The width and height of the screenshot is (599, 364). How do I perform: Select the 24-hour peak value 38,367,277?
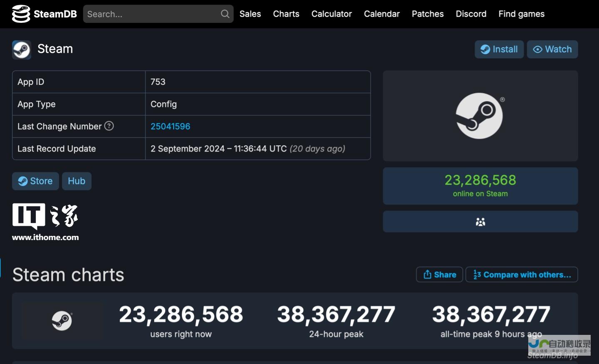click(336, 314)
